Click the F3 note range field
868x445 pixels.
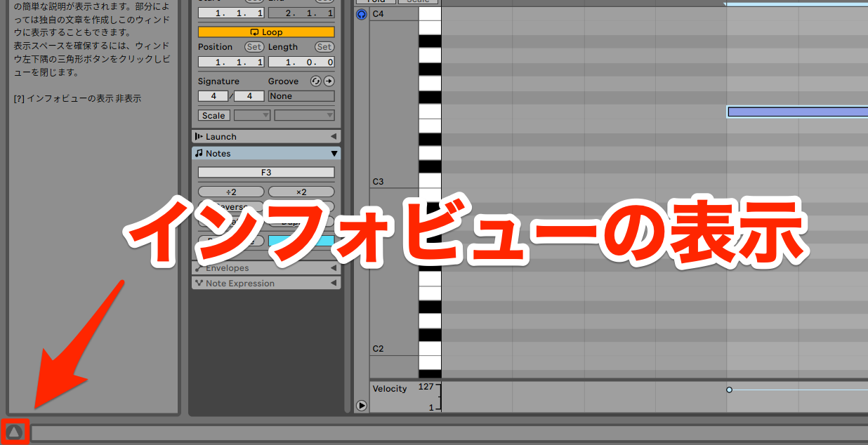(x=266, y=173)
